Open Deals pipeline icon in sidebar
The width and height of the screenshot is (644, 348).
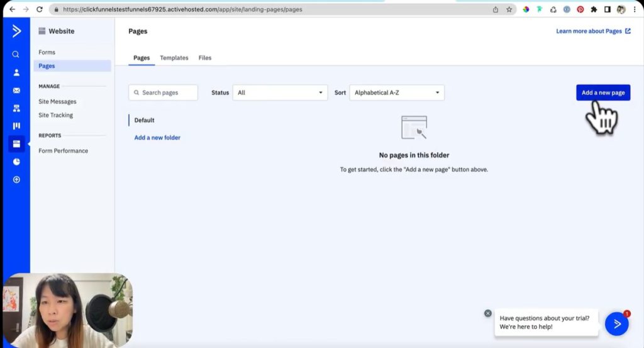tap(16, 126)
